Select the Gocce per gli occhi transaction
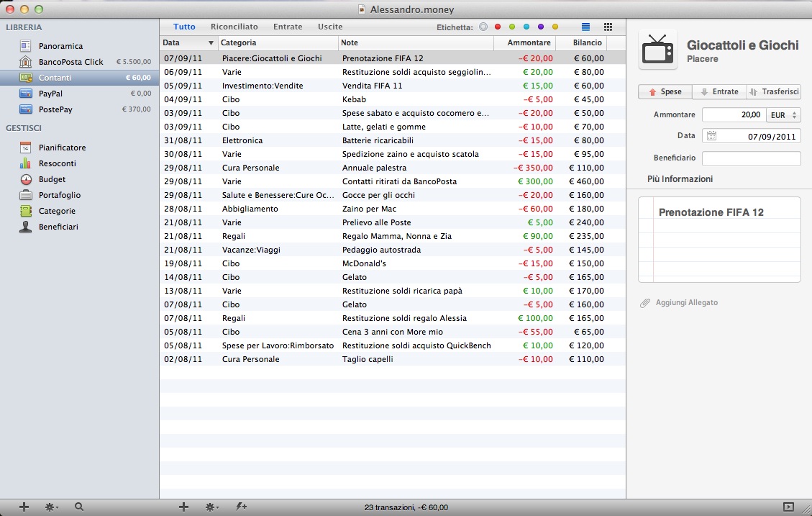812x516 pixels. click(x=393, y=195)
